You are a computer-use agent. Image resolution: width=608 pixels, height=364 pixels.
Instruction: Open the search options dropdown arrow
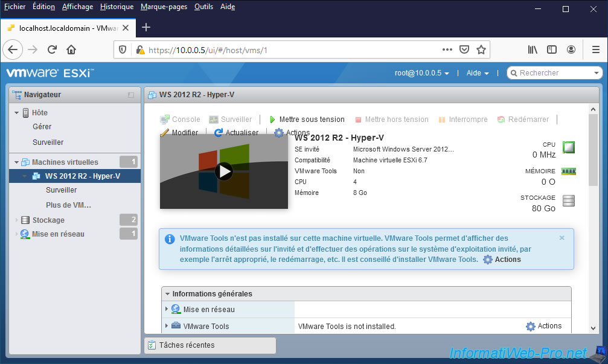(597, 73)
